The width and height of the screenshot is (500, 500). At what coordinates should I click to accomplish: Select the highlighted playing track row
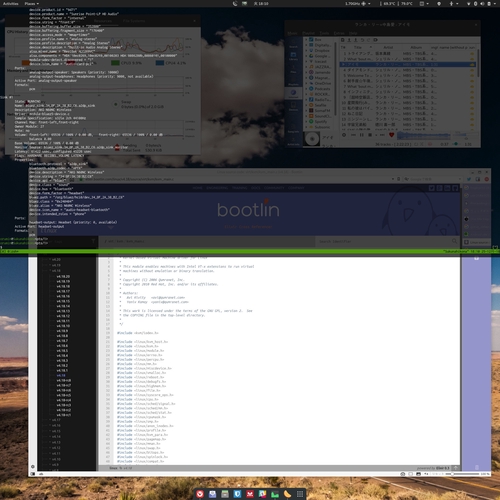(407, 64)
